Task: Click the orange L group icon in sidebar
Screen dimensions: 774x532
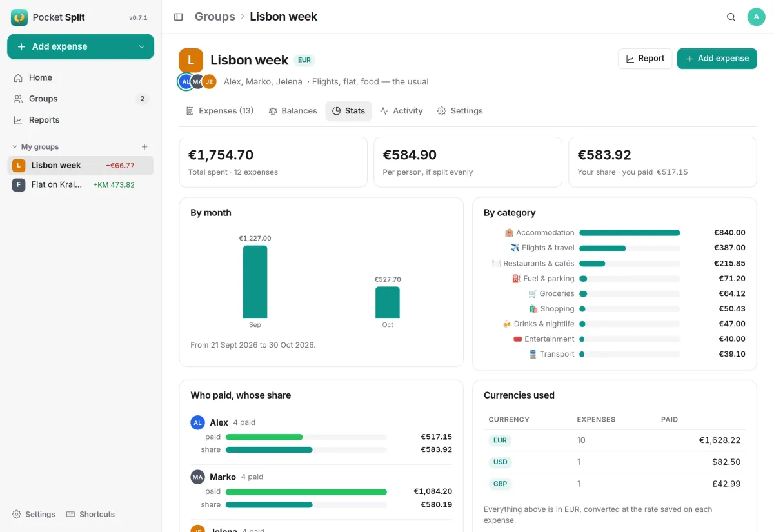Action: 19,166
